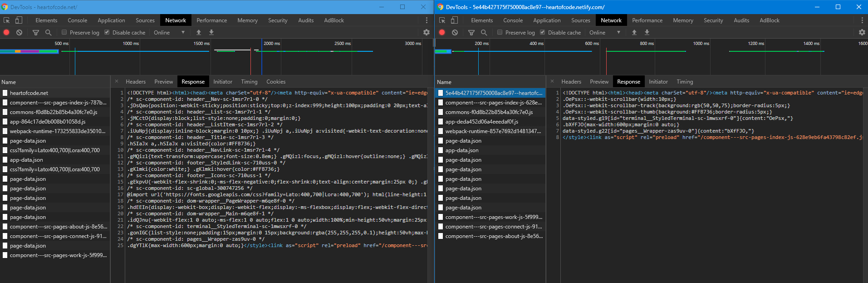This screenshot has height=283, width=868.
Task: Toggle Disable cache checkbox in right DevTools
Action: (543, 32)
